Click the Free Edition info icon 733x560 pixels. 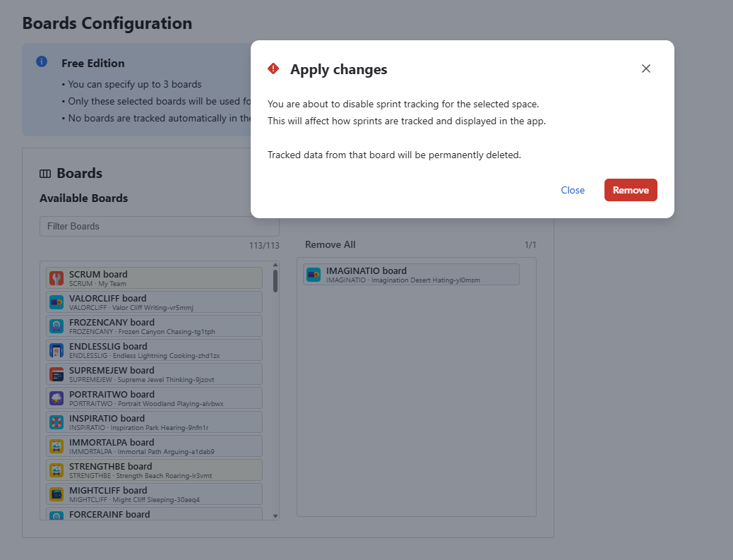click(x=42, y=61)
